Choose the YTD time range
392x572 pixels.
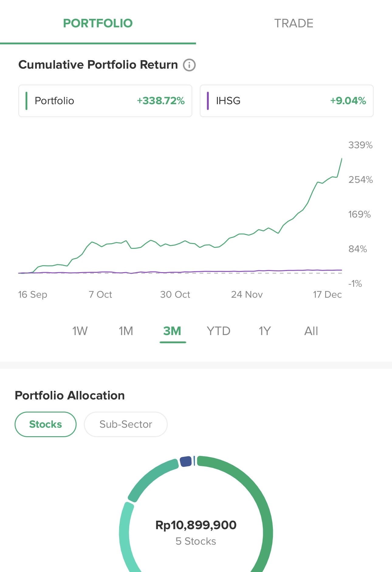click(x=218, y=331)
